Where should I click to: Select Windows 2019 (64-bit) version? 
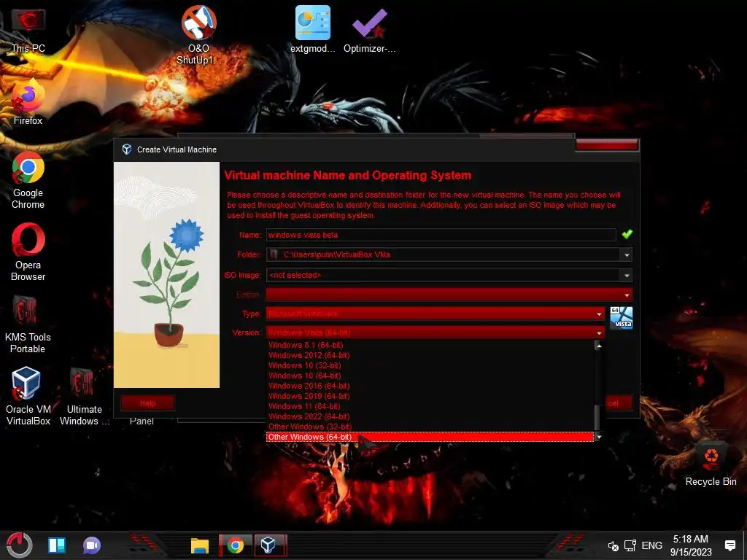coord(430,396)
